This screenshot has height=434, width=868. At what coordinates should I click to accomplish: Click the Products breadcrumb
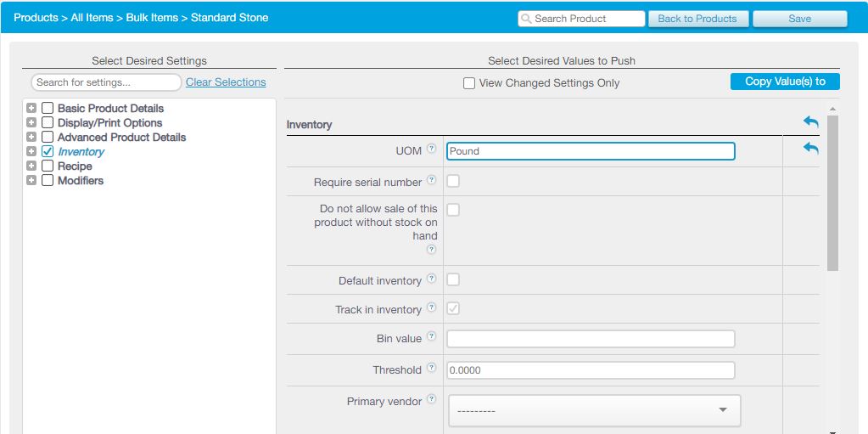pos(36,18)
